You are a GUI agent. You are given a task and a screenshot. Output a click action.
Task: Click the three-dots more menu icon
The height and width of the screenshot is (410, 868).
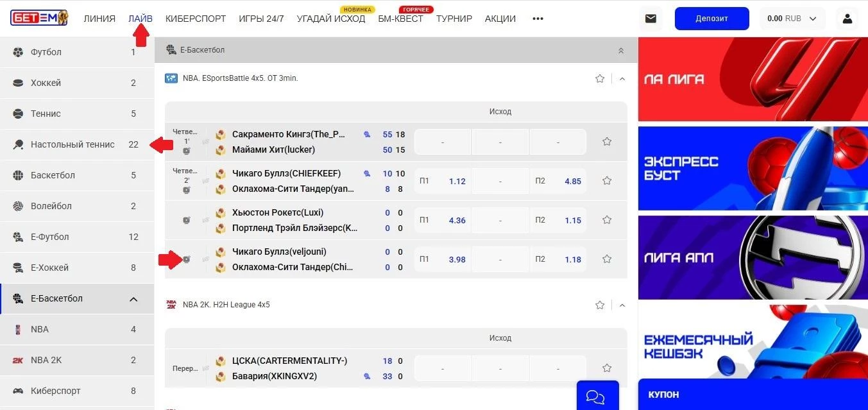tap(538, 19)
